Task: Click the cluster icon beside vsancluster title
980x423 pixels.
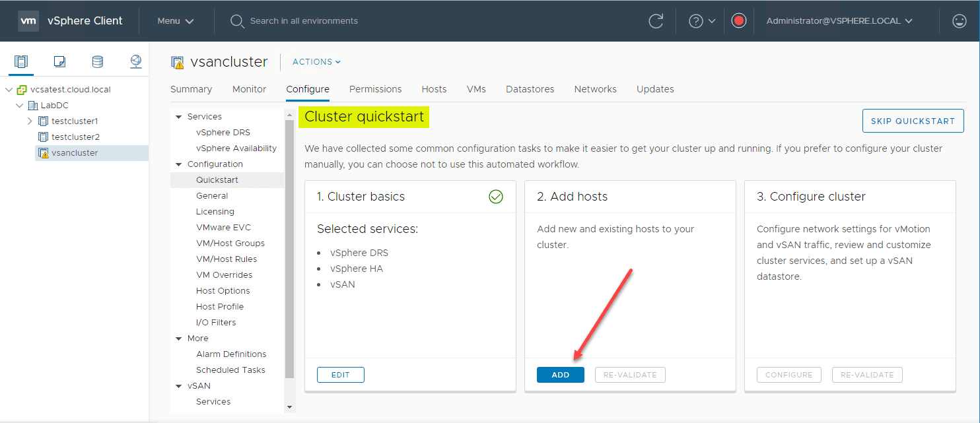Action: pos(177,63)
